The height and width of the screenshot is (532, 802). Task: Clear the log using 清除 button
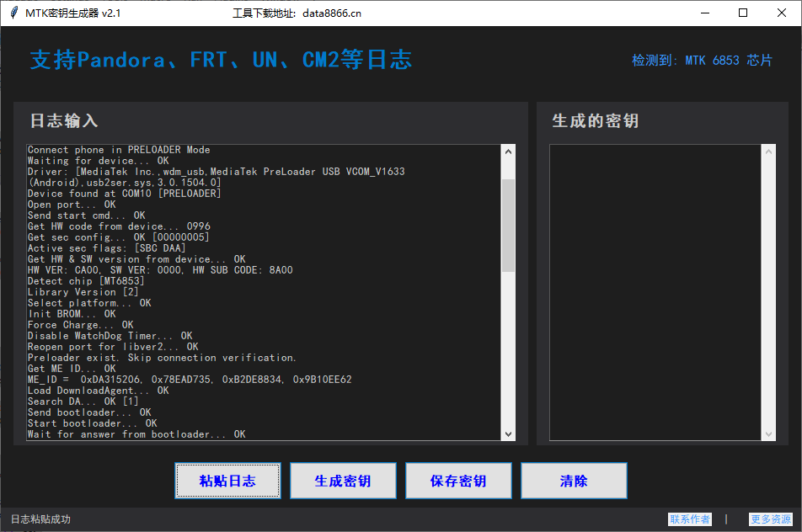tap(574, 481)
